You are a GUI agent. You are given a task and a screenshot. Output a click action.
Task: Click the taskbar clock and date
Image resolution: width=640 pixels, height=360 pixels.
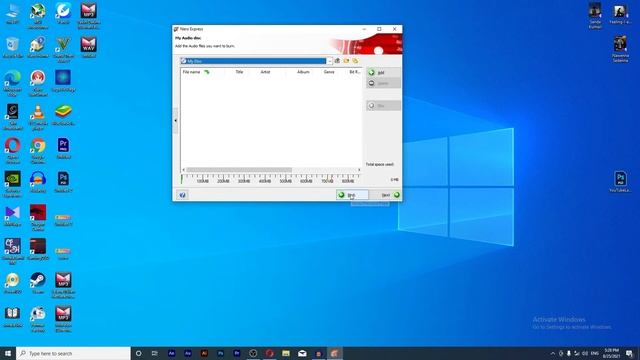coord(611,353)
